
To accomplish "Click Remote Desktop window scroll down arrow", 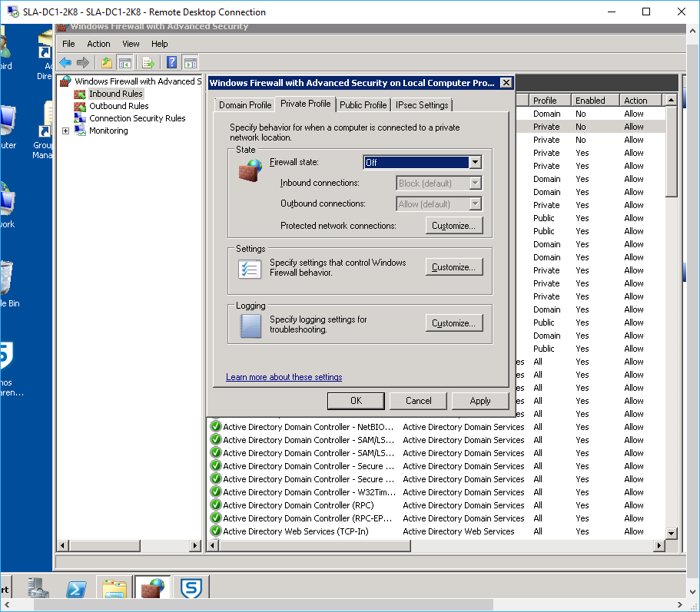I will [693, 592].
